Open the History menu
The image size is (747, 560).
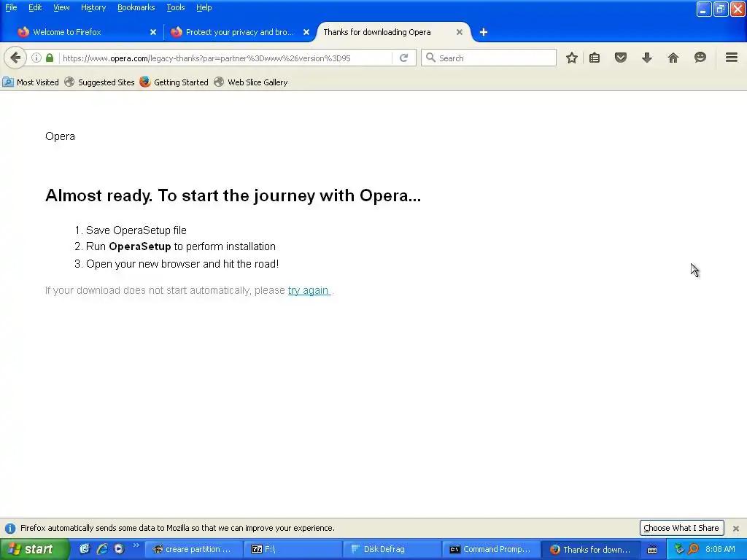[93, 7]
